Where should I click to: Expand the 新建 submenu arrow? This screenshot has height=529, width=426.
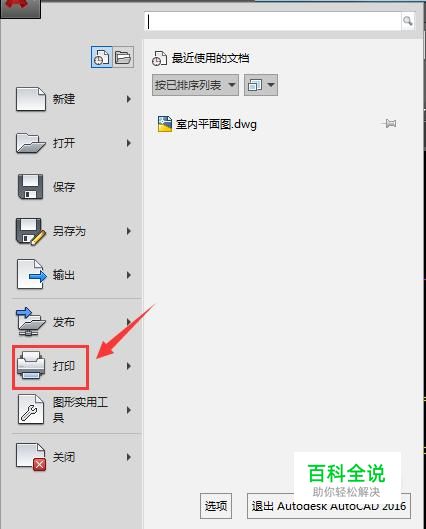coord(129,99)
